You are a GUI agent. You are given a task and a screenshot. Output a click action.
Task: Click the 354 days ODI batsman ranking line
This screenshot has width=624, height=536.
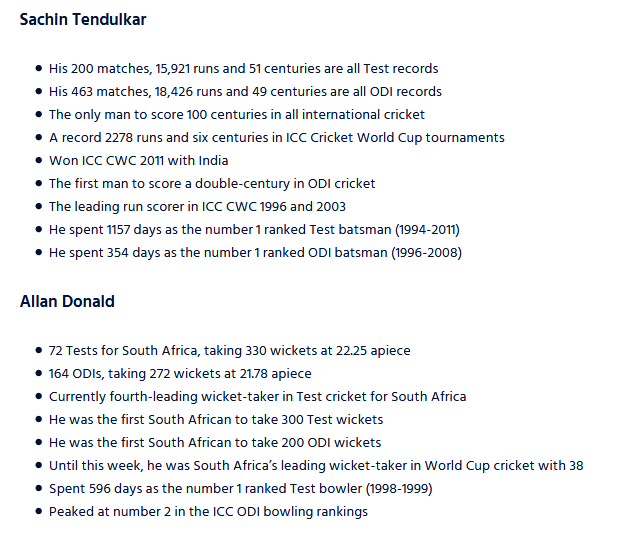[x=255, y=253]
